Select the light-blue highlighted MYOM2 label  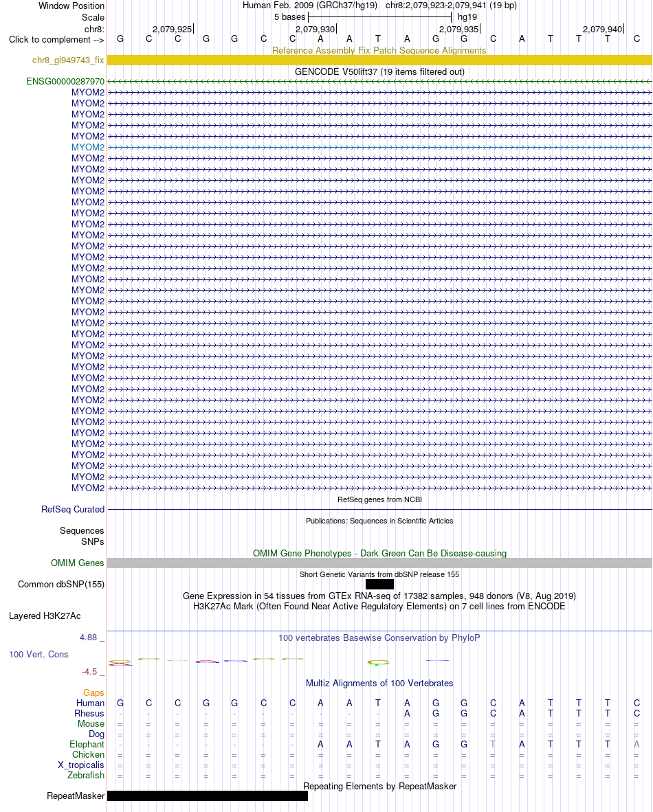[x=88, y=147]
